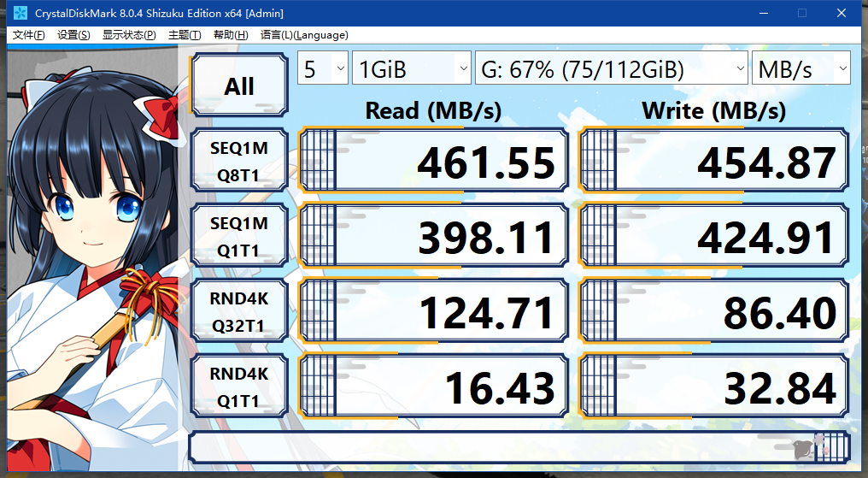Viewport: 868px width, 478px height.
Task: Open the 设置(S) menu
Action: coord(73,35)
